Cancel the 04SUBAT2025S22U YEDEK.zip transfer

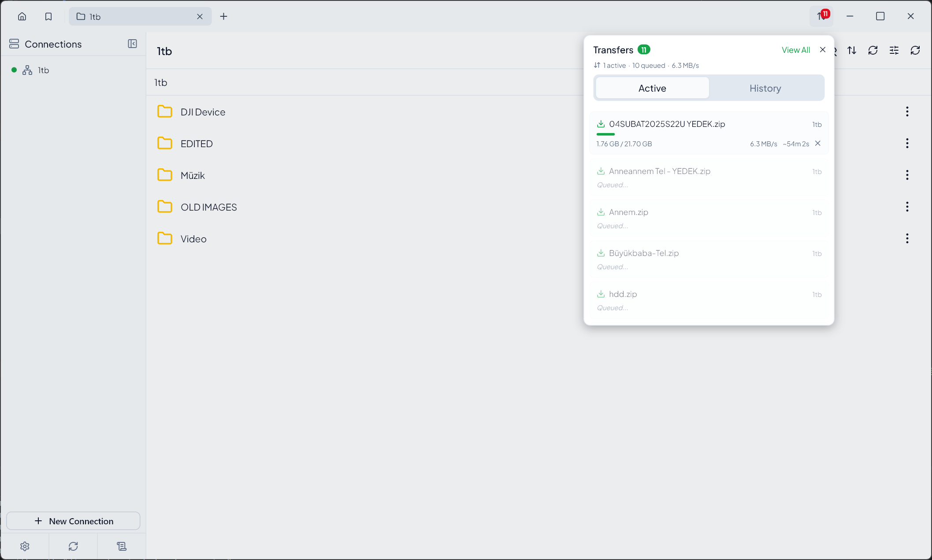pos(818,143)
